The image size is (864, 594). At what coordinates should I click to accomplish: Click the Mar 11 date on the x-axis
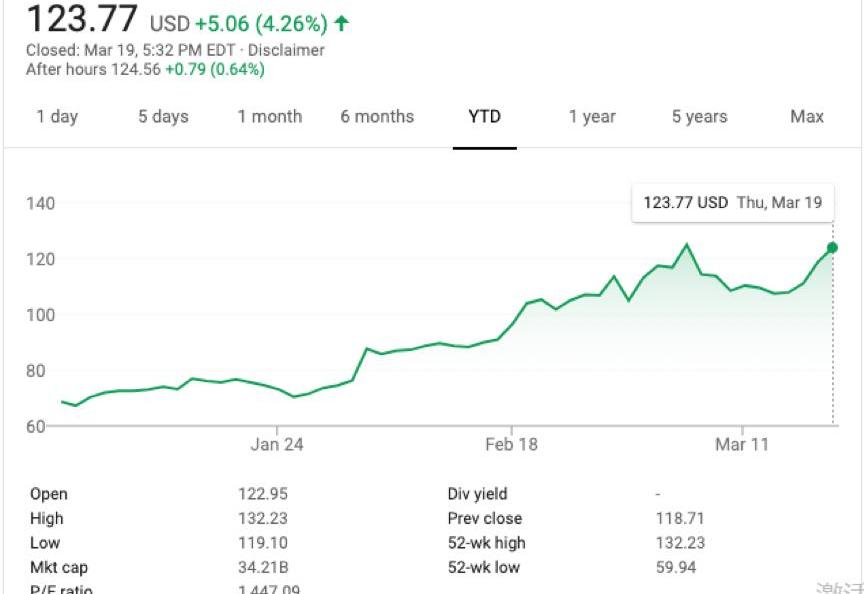tap(742, 444)
